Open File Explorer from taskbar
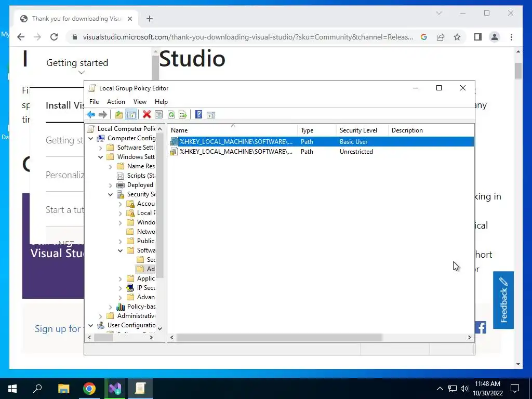532x399 pixels. click(64, 389)
